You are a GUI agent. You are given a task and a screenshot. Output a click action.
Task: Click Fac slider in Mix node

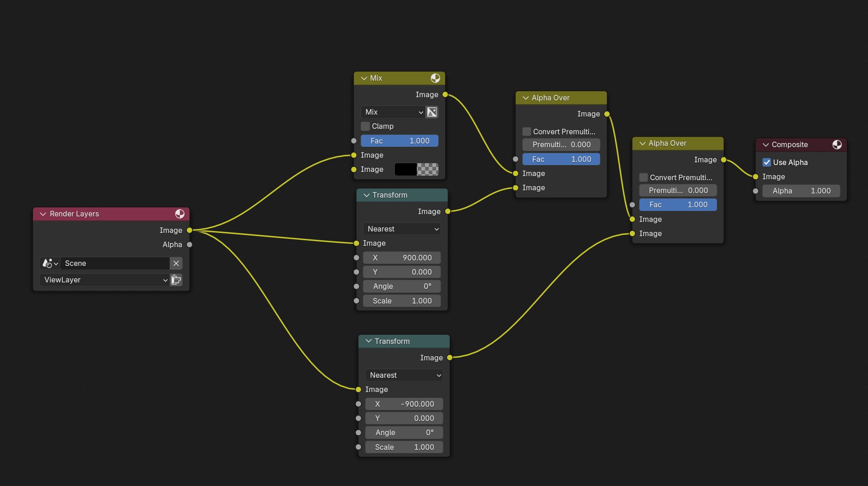coord(399,141)
